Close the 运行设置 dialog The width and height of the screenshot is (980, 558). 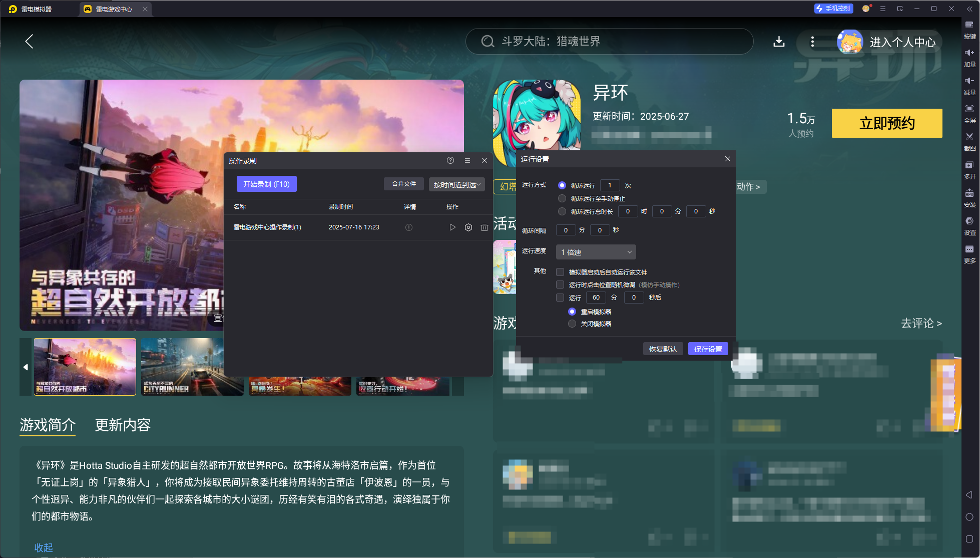coord(728,159)
